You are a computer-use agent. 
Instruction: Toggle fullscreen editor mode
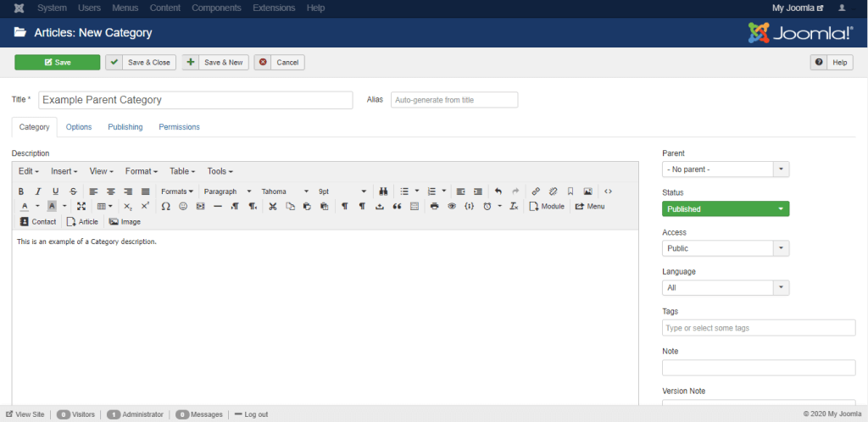point(81,206)
